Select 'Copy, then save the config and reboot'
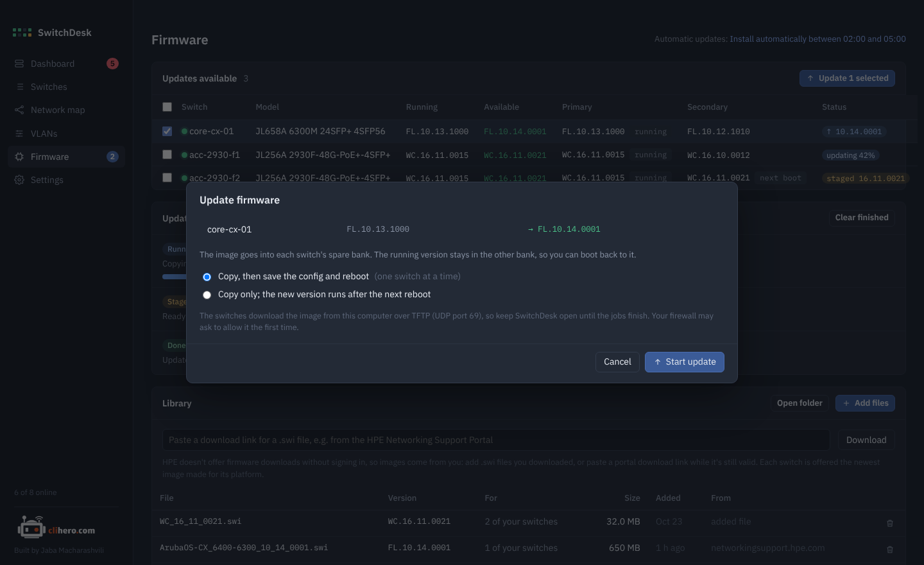Screen dimensions: 924x565 (207, 277)
